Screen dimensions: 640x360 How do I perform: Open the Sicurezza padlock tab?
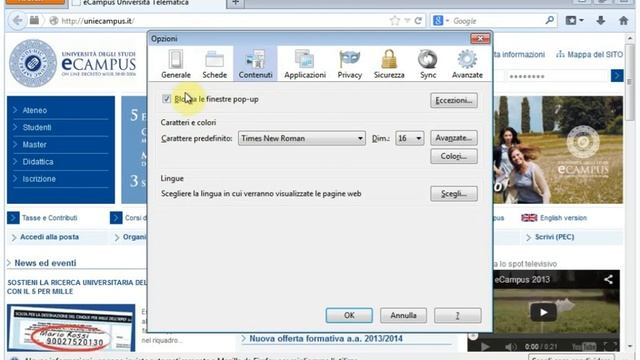click(389, 64)
